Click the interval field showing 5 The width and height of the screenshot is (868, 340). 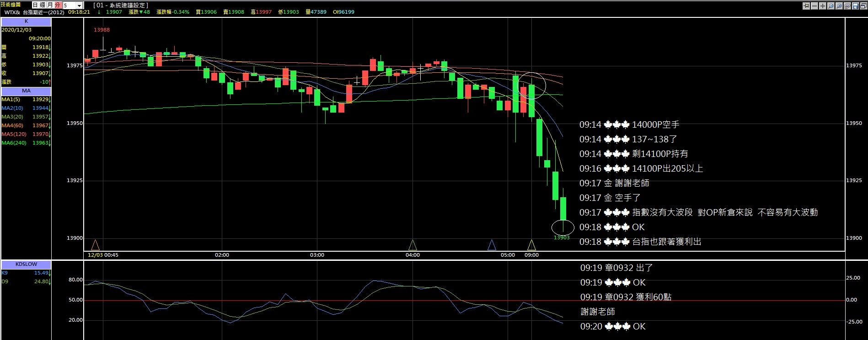[x=69, y=5]
